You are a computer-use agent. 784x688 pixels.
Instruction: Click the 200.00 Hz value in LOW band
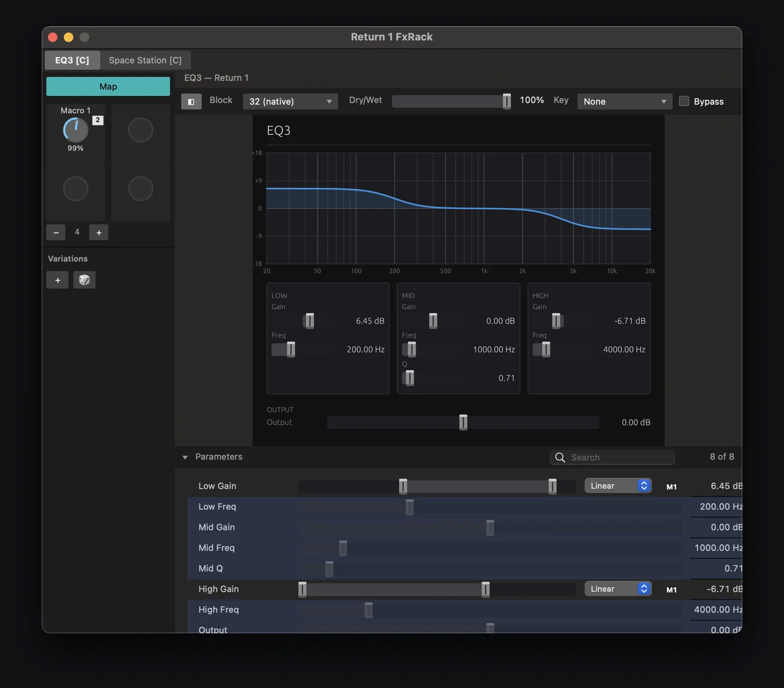(366, 349)
